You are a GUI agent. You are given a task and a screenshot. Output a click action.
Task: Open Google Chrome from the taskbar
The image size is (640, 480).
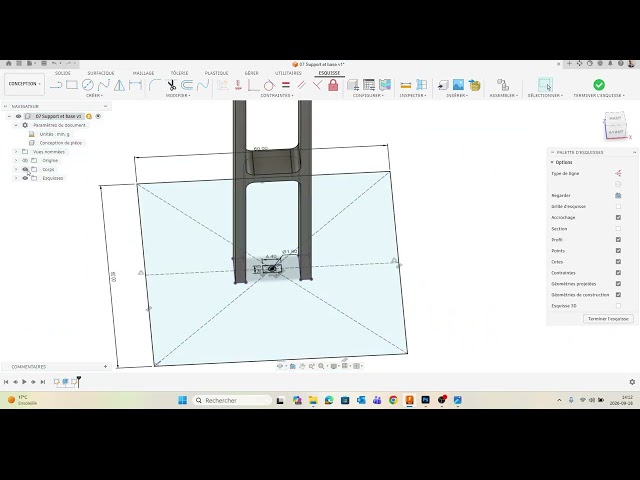(x=393, y=400)
